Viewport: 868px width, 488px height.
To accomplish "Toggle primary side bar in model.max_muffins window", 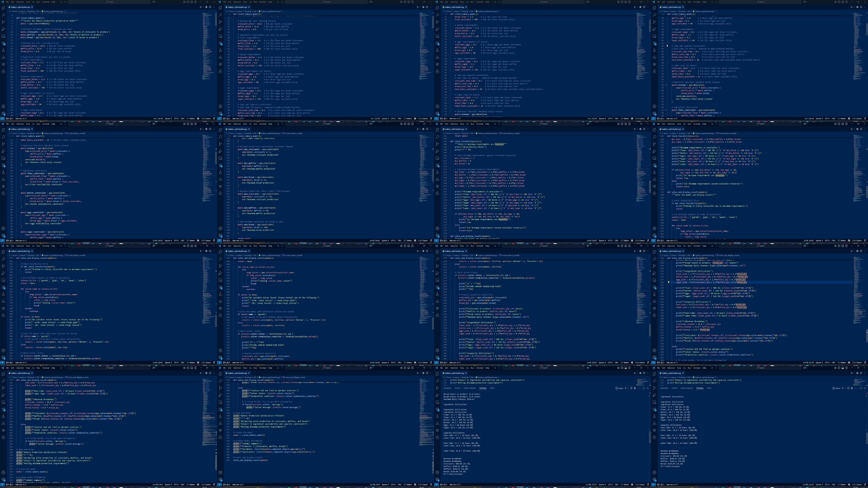I will pos(405,124).
